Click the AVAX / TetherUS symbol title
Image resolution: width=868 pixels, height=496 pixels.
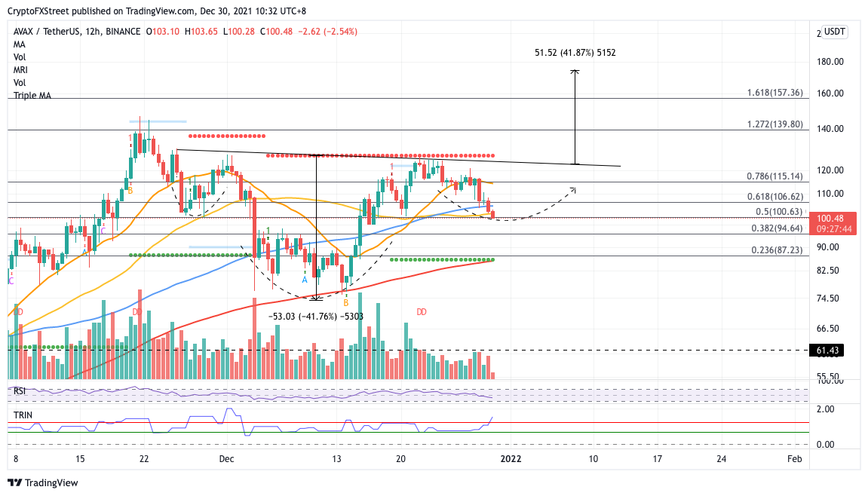point(47,32)
